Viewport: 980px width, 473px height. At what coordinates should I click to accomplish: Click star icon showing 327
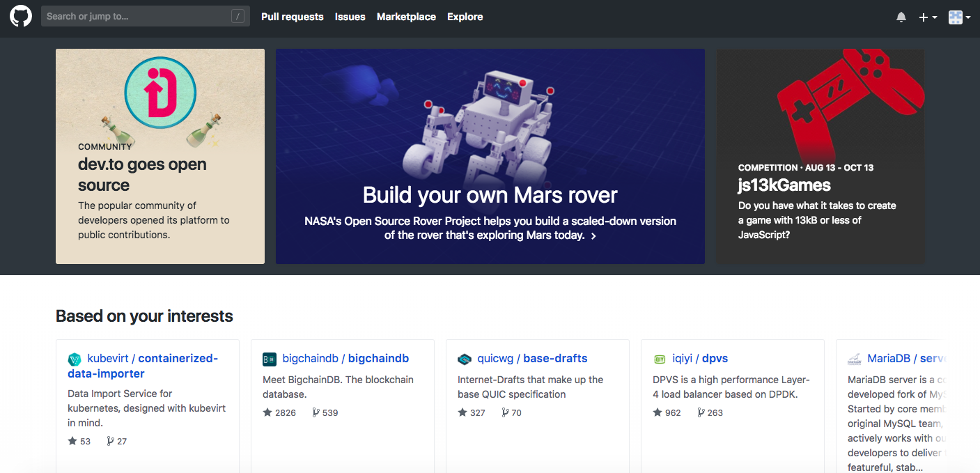[462, 412]
